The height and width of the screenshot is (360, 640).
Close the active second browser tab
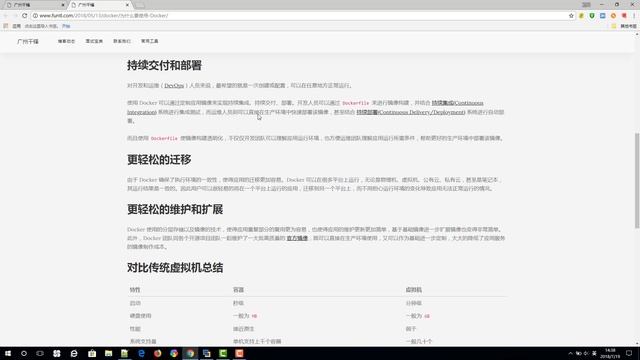[127, 5]
